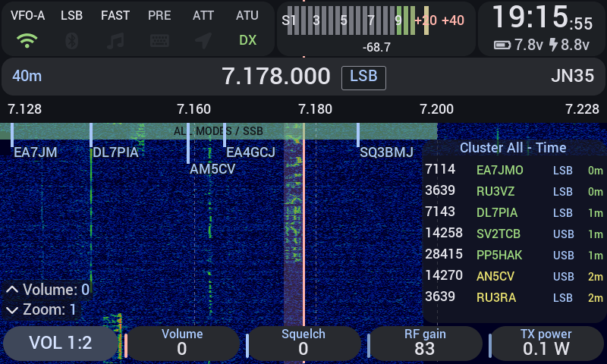The image size is (607, 364).
Task: Select cluster spot EA7JMO on 7114
Action: point(514,170)
